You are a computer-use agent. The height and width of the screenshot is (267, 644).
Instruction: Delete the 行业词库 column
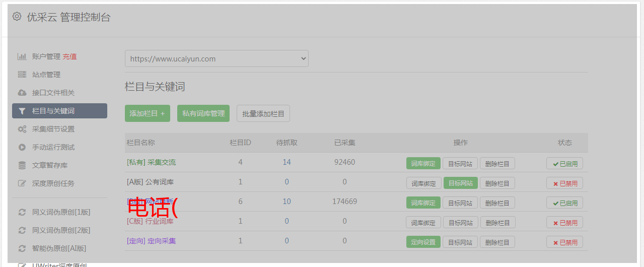click(497, 222)
